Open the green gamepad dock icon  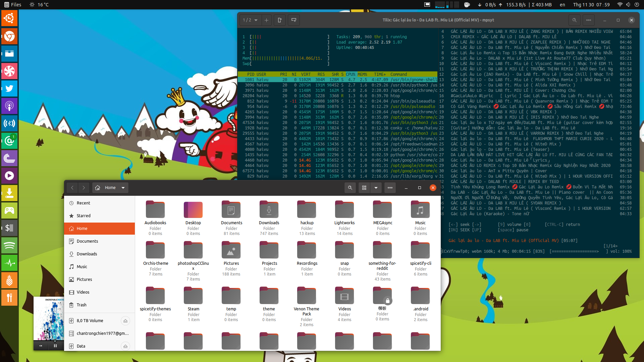coord(9,210)
